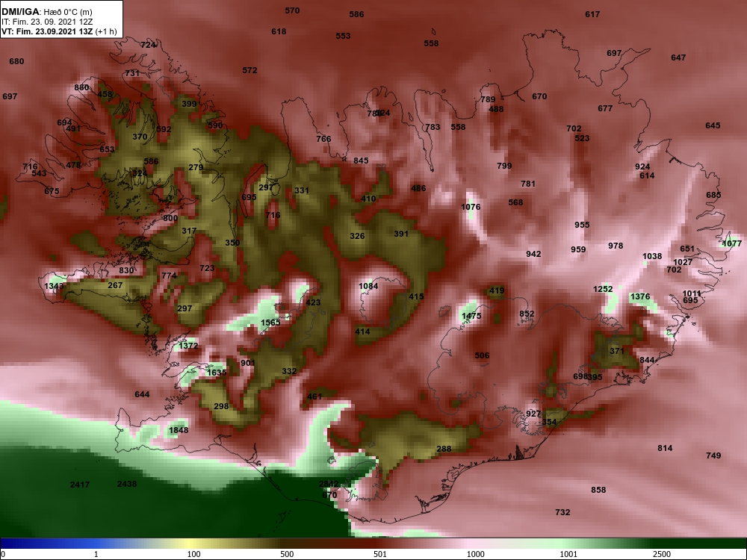Click the map value 724 at the top left
This screenshot has width=747, height=560.
point(148,46)
